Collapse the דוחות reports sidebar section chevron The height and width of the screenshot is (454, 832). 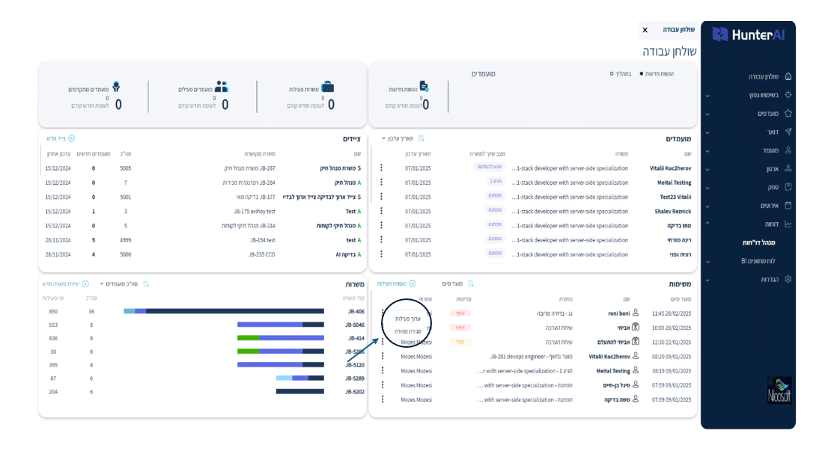coord(707,223)
